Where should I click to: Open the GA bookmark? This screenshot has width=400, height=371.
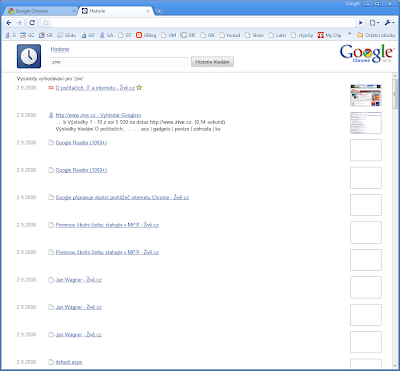click(107, 35)
